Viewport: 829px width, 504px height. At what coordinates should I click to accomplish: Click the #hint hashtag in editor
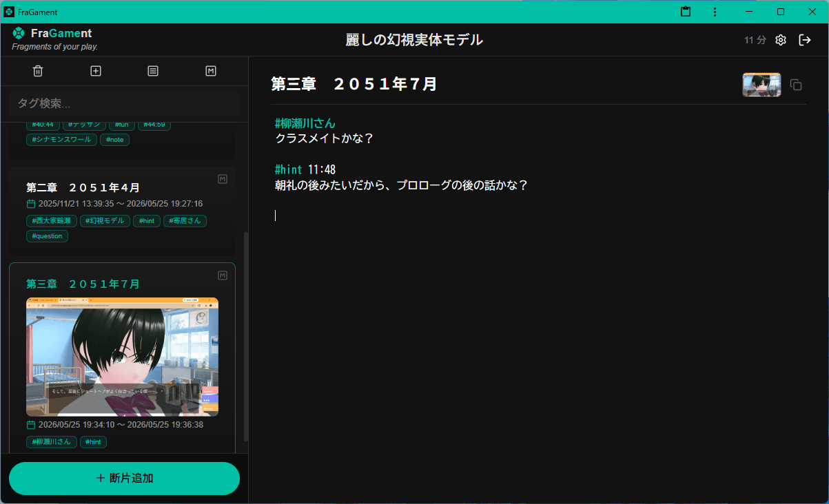(289, 169)
